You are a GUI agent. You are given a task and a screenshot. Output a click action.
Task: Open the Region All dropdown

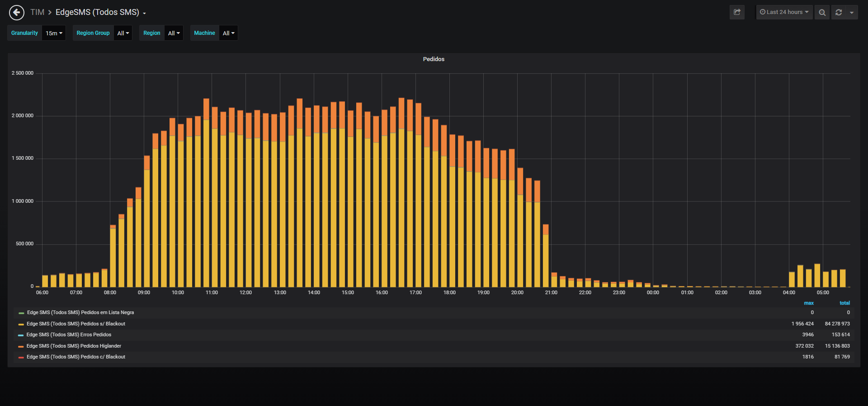click(174, 33)
